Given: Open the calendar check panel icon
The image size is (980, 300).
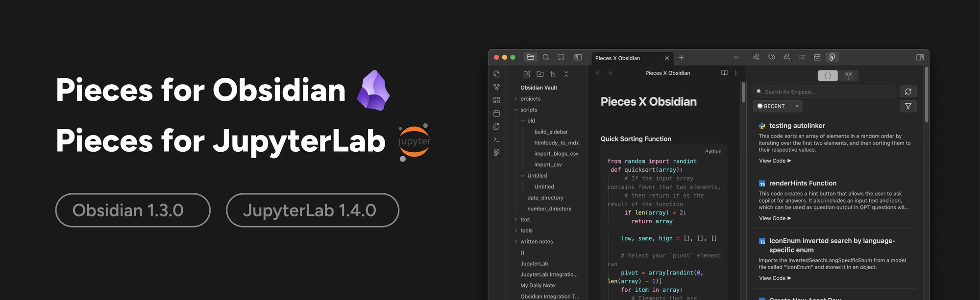Looking at the screenshot, I should click(817, 57).
